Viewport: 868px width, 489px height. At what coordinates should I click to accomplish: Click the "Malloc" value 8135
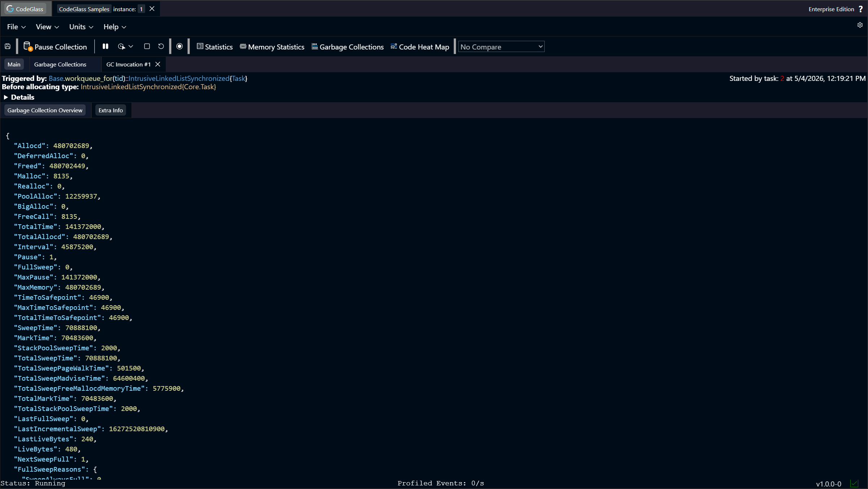(x=61, y=176)
